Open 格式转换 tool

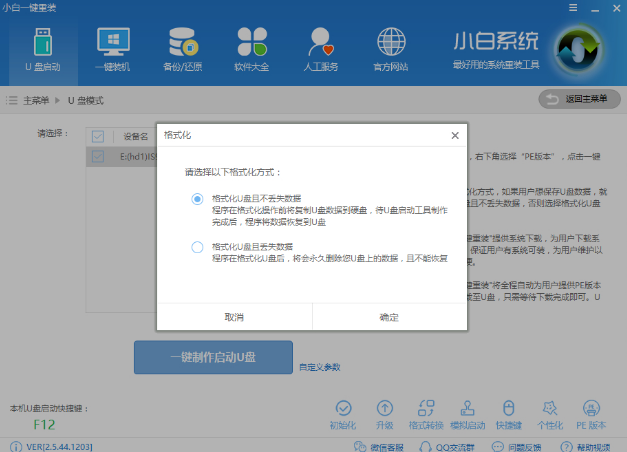(x=426, y=413)
